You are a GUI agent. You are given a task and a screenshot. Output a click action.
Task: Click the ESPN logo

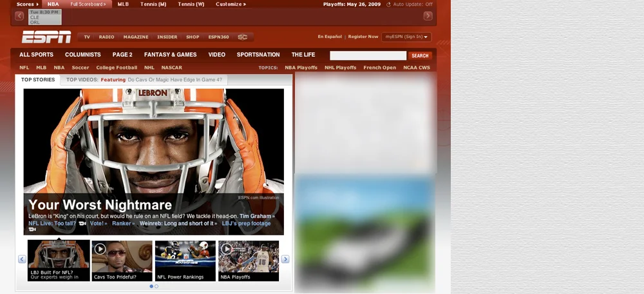[46, 37]
